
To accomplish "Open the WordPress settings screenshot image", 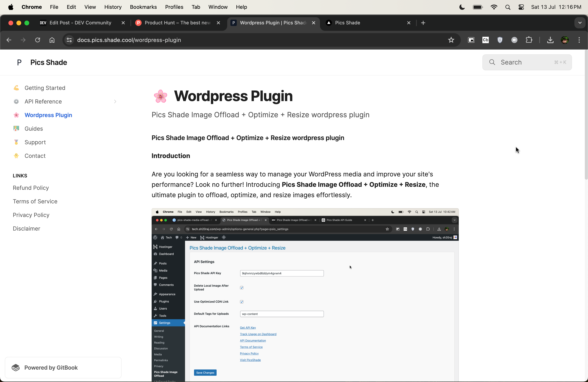I will pos(305,295).
